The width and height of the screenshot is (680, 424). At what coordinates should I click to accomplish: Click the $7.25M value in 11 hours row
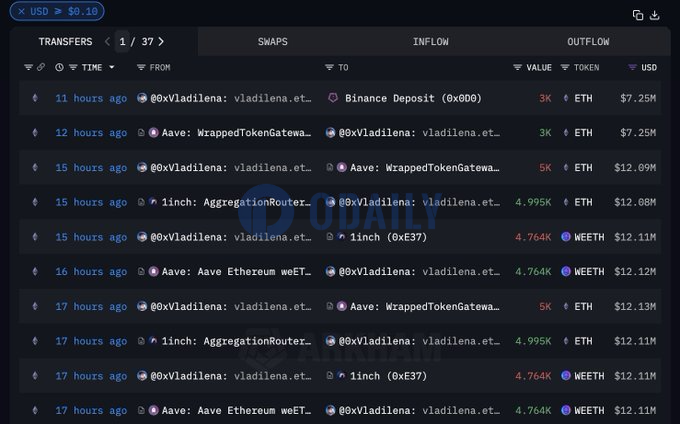coord(638,98)
